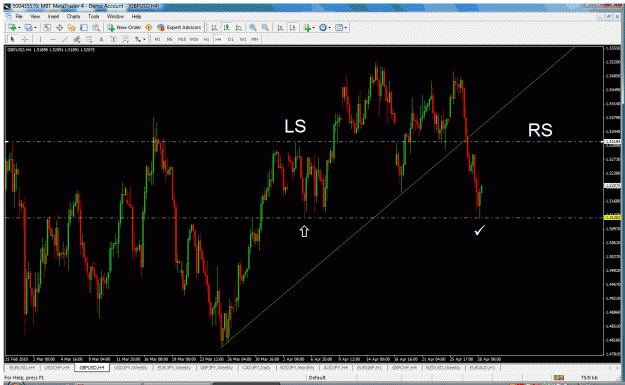Image resolution: width=625 pixels, height=385 pixels.
Task: Select the Text Label tool
Action: (114, 39)
